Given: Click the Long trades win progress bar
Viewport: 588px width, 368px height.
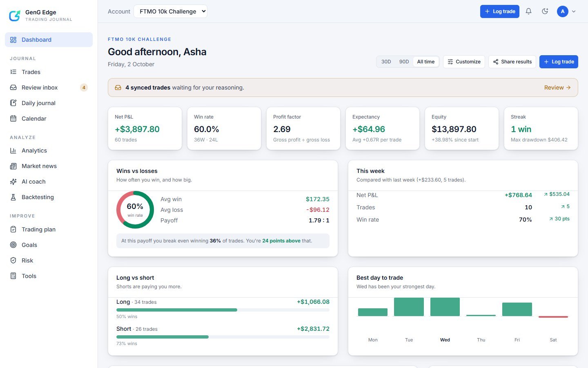Looking at the screenshot, I should (x=223, y=310).
